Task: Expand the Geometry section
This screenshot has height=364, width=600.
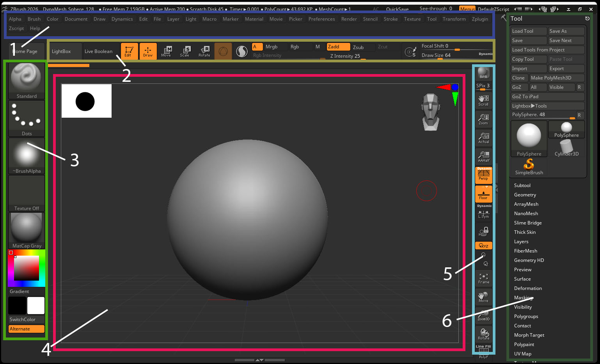Action: click(525, 195)
